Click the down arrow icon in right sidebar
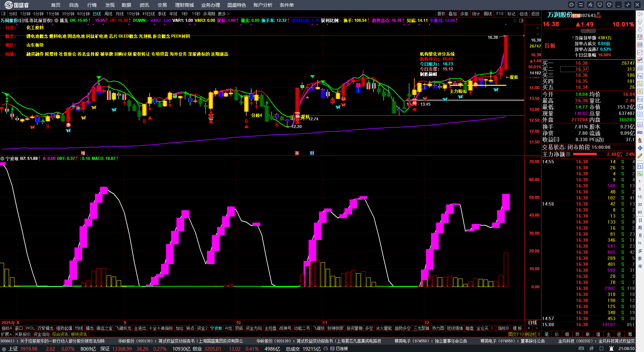The image size is (644, 352). tap(640, 30)
